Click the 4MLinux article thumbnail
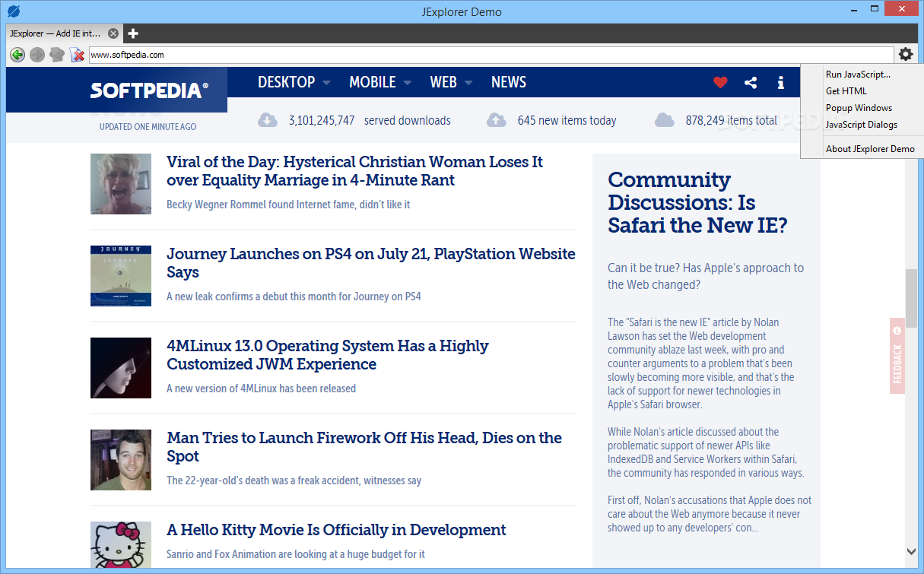 click(x=121, y=367)
